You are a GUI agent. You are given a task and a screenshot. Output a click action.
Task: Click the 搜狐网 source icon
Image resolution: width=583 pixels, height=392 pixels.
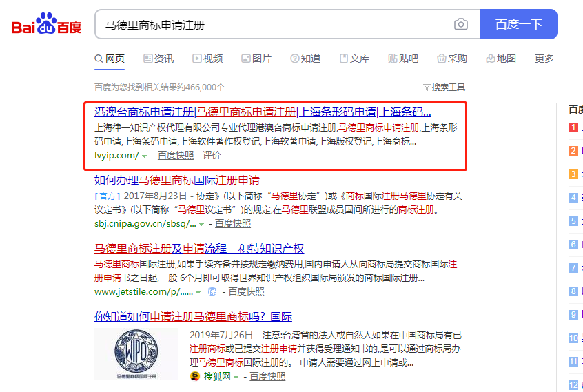point(196,377)
